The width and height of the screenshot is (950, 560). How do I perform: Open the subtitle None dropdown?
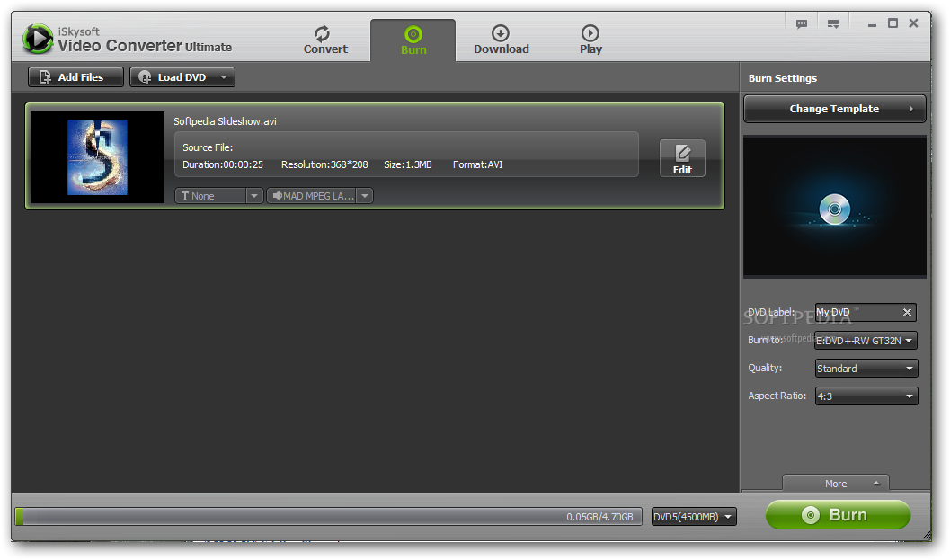218,196
